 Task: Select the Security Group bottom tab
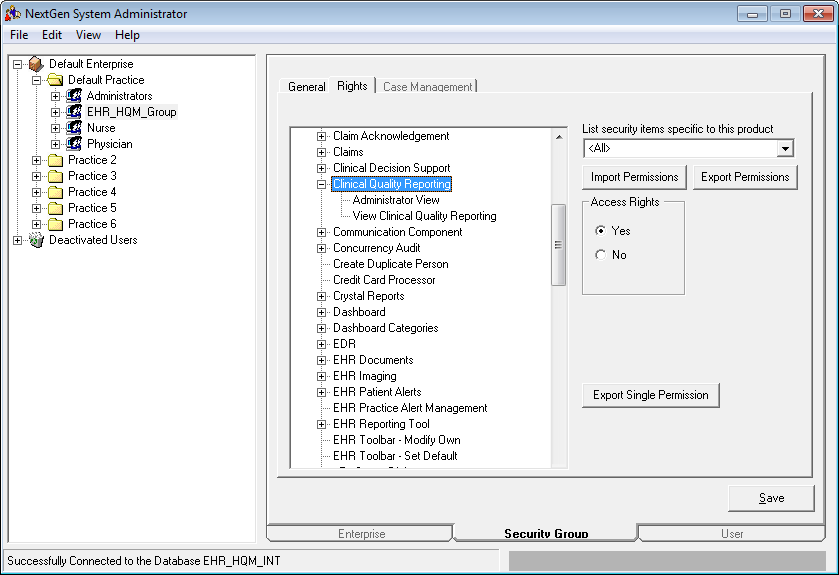546,533
